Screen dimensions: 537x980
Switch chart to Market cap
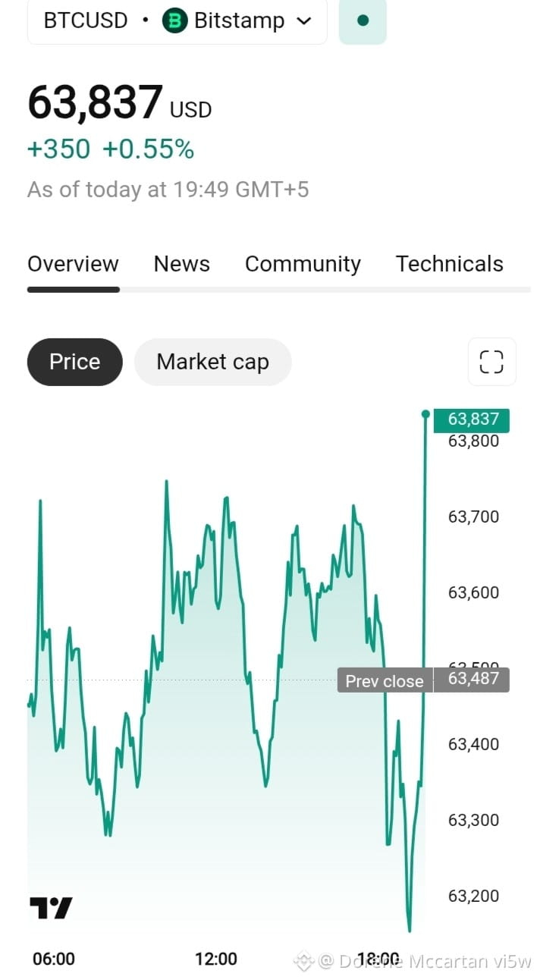tap(212, 362)
